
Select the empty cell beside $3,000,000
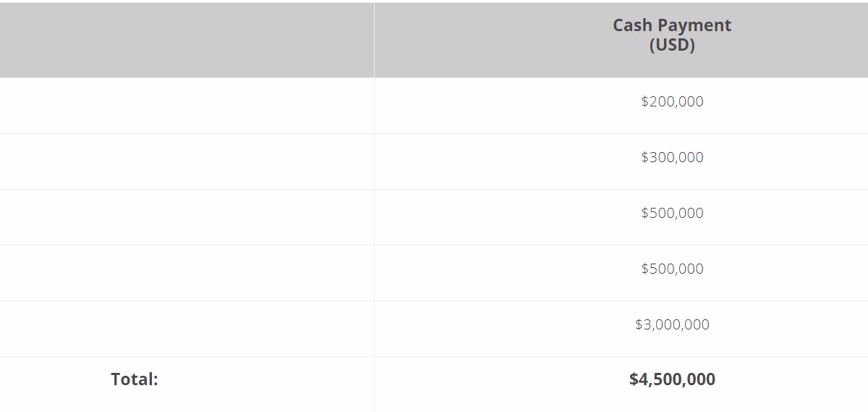tap(187, 329)
